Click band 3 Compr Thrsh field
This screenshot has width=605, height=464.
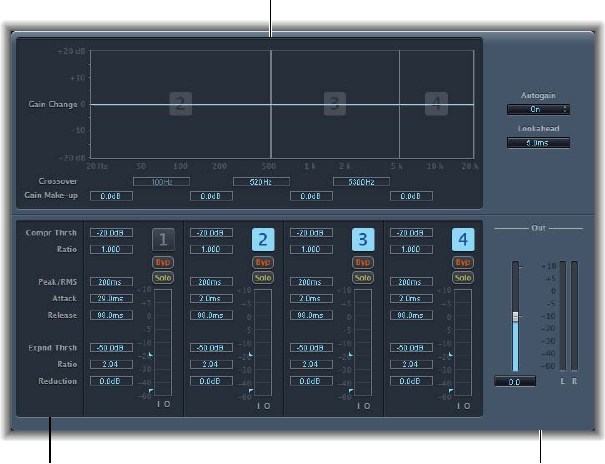coord(311,233)
